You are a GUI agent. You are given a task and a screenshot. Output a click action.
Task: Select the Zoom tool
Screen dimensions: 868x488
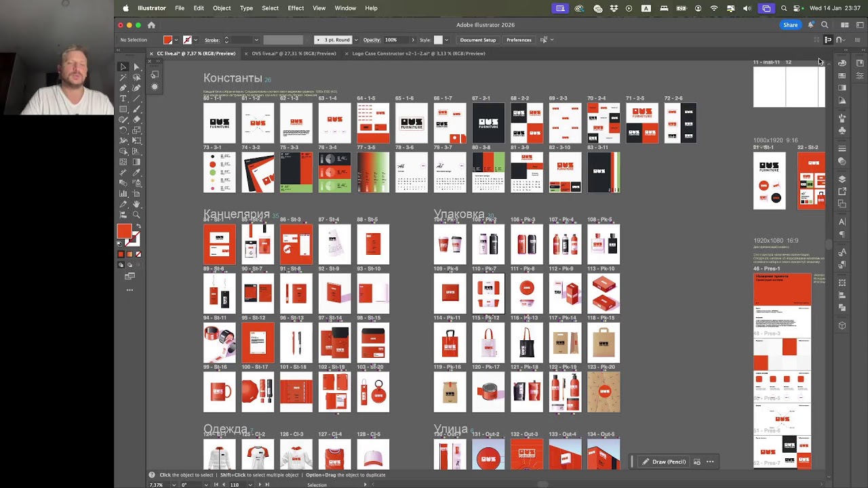tap(136, 215)
